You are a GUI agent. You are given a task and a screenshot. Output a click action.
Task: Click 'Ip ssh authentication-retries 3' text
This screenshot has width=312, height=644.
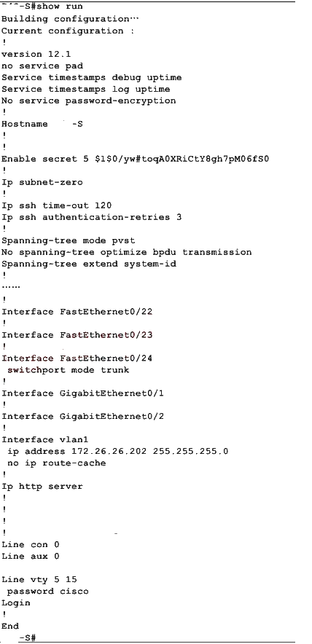pos(91,217)
